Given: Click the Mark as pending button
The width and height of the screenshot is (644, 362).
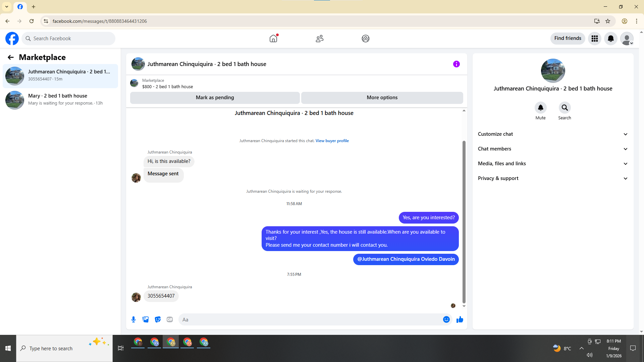Looking at the screenshot, I should [215, 98].
